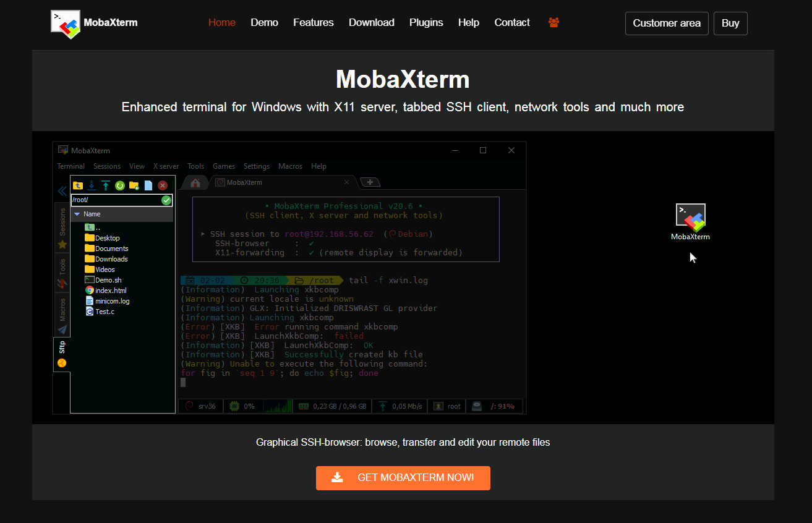Open the Home navigation link
The height and width of the screenshot is (523, 812).
[222, 22]
